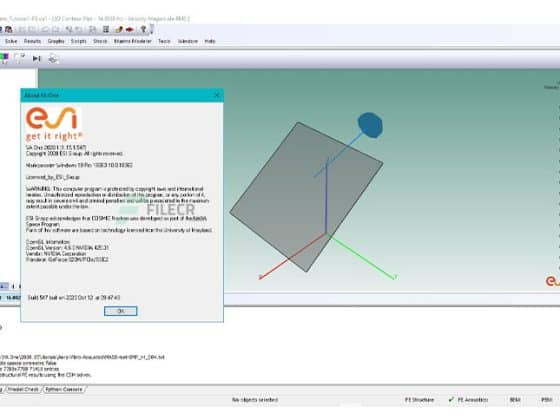Click the icon left of step-forward button

[20, 58]
